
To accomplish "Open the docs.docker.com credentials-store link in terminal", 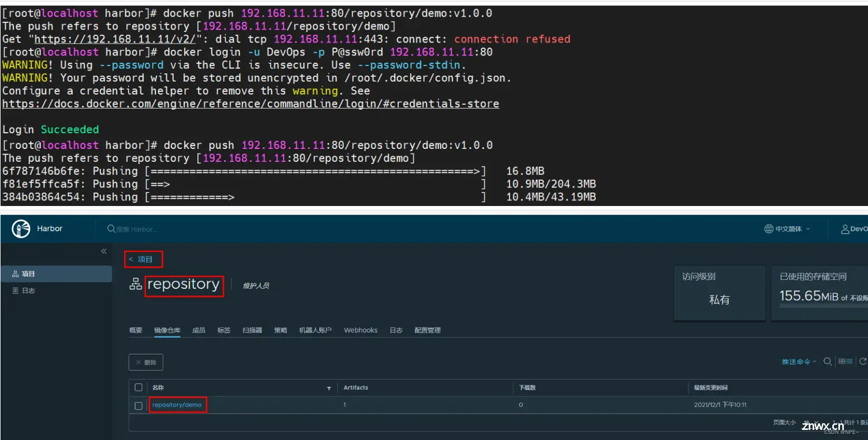I will [251, 104].
